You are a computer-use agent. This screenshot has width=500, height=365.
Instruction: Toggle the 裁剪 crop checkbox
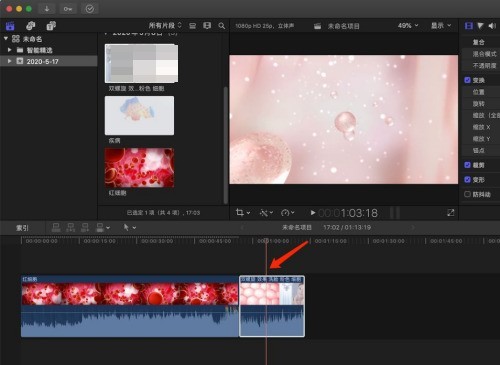pyautogui.click(x=467, y=165)
